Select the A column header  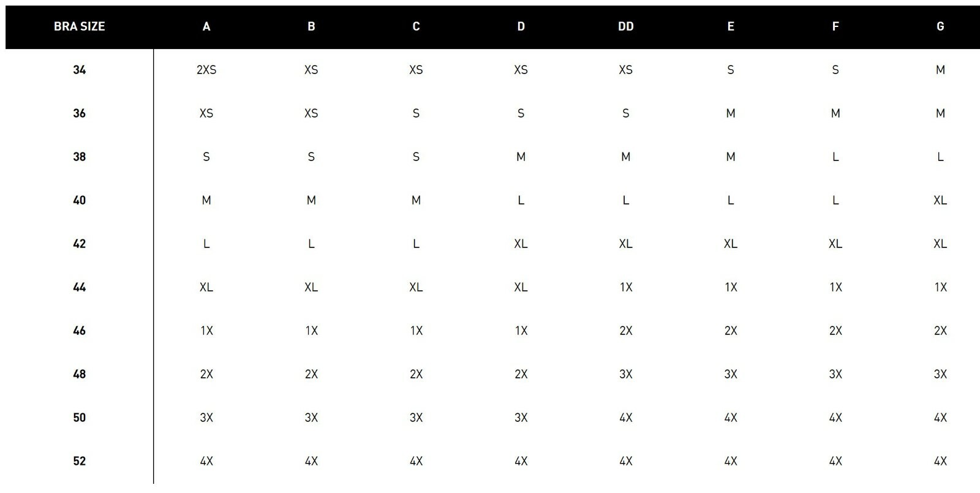point(206,26)
